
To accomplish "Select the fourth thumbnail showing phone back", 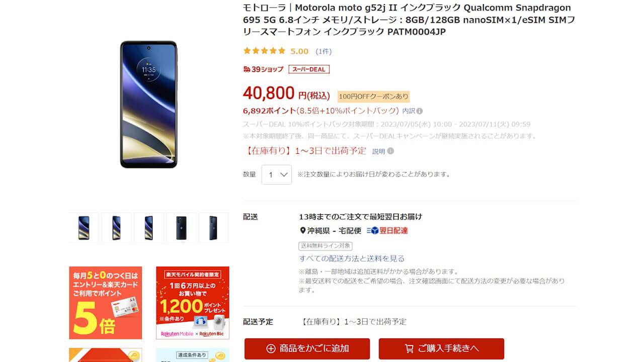I will point(181,228).
